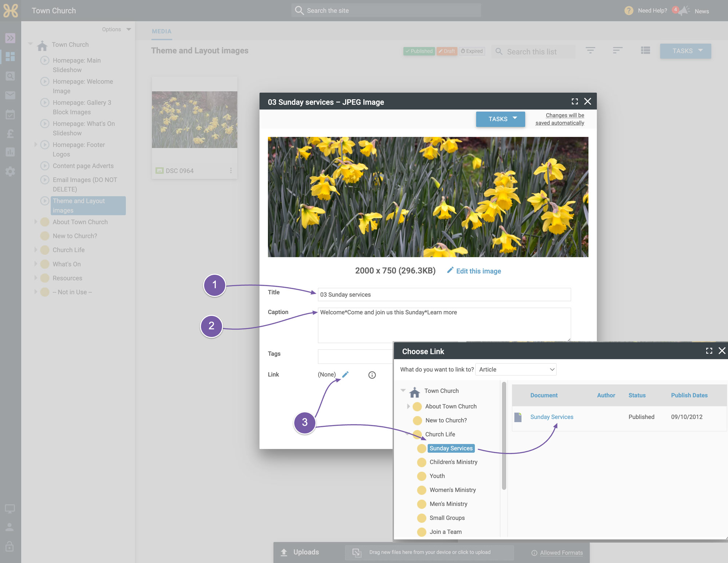Open the link info circle icon
The height and width of the screenshot is (563, 728).
[x=372, y=375]
